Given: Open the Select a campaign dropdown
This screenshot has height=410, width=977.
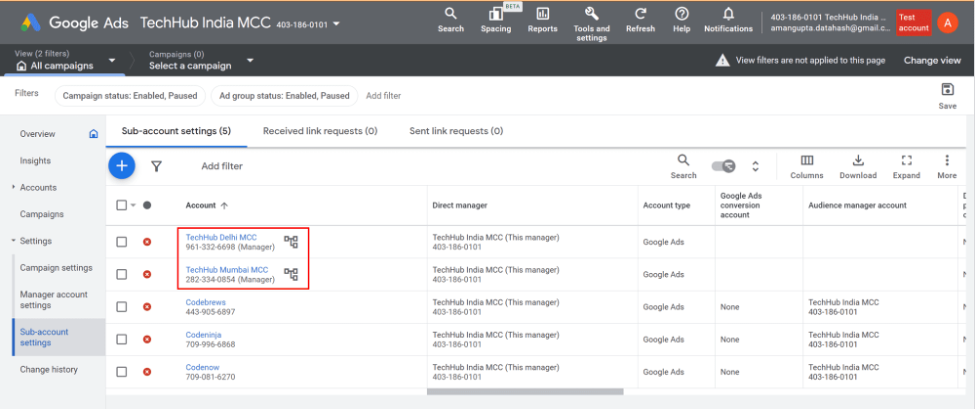Looking at the screenshot, I should click(250, 60).
